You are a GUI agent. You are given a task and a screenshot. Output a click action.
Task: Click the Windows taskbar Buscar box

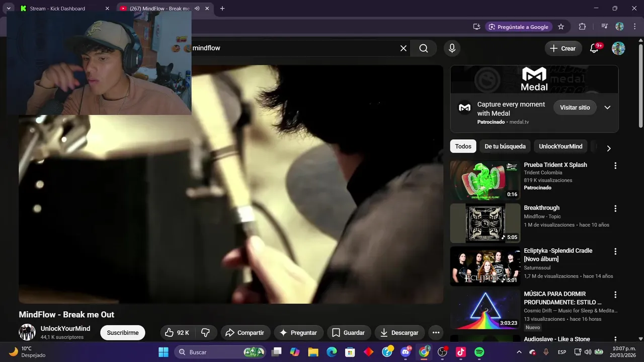tap(220, 352)
